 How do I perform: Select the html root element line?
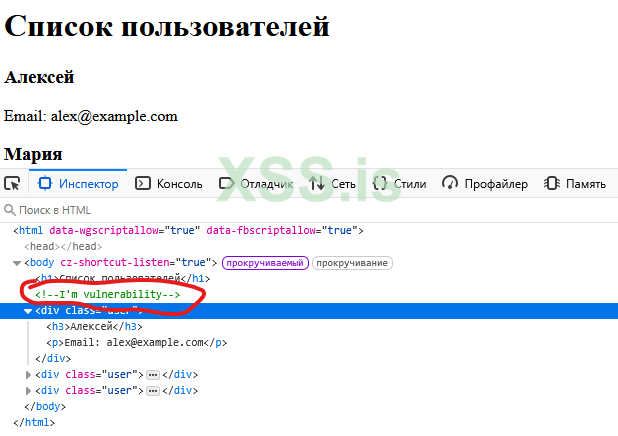(188, 231)
